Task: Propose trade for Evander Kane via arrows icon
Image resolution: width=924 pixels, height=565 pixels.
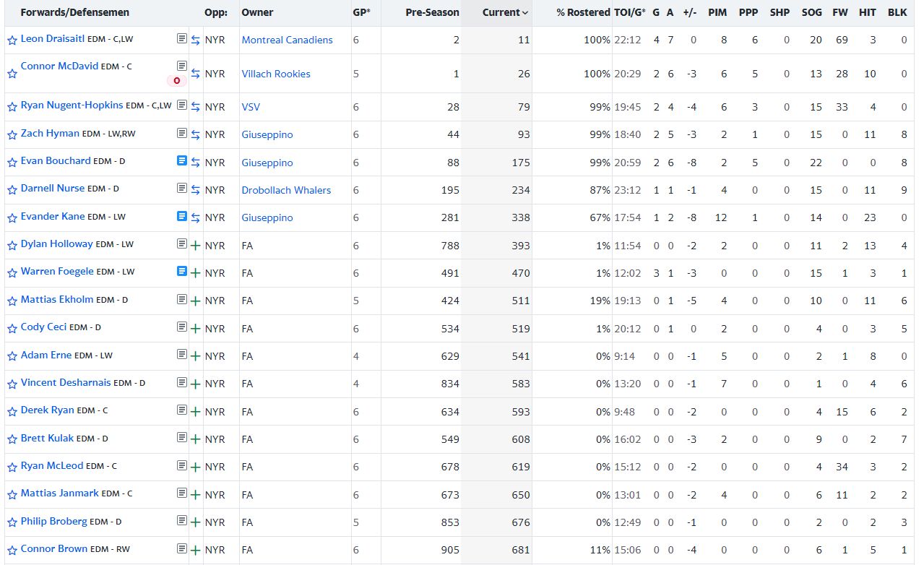Action: 195,217
